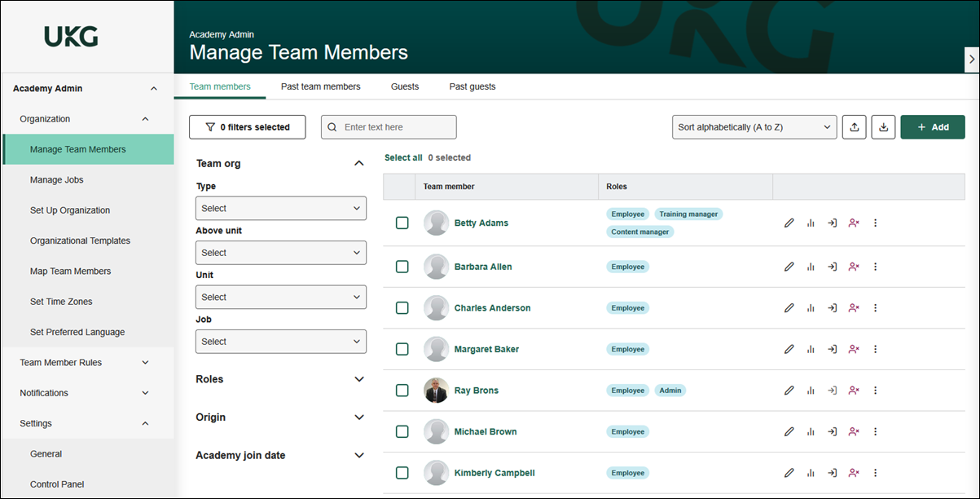Remove Ray Brons using person-x icon

coord(854,391)
